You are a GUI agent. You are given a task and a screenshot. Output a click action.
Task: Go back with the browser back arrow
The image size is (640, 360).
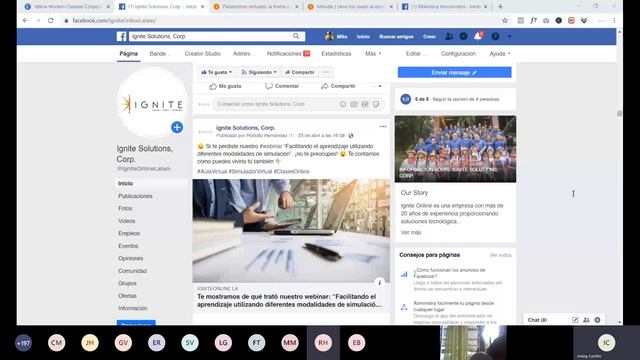pos(25,20)
